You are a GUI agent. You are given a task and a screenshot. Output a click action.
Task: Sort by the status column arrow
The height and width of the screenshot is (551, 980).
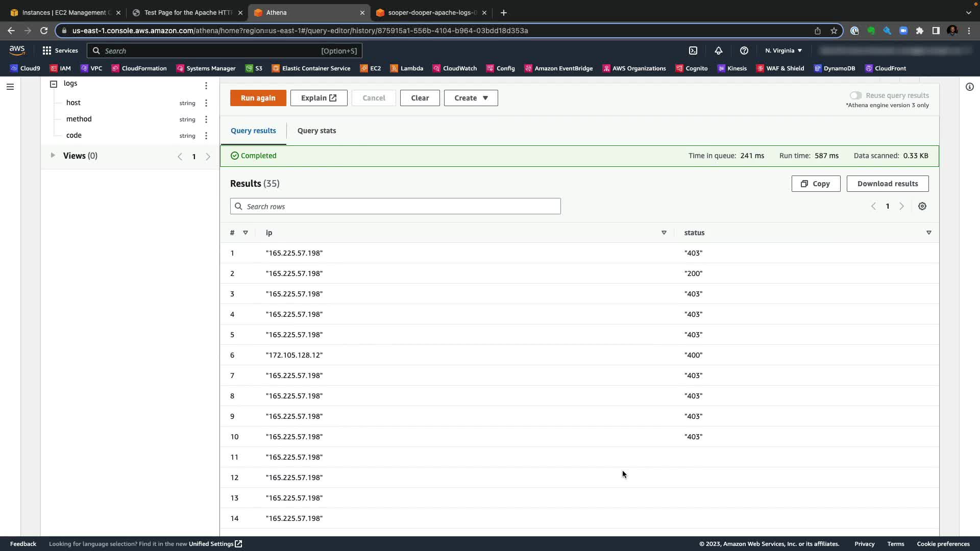tap(928, 233)
